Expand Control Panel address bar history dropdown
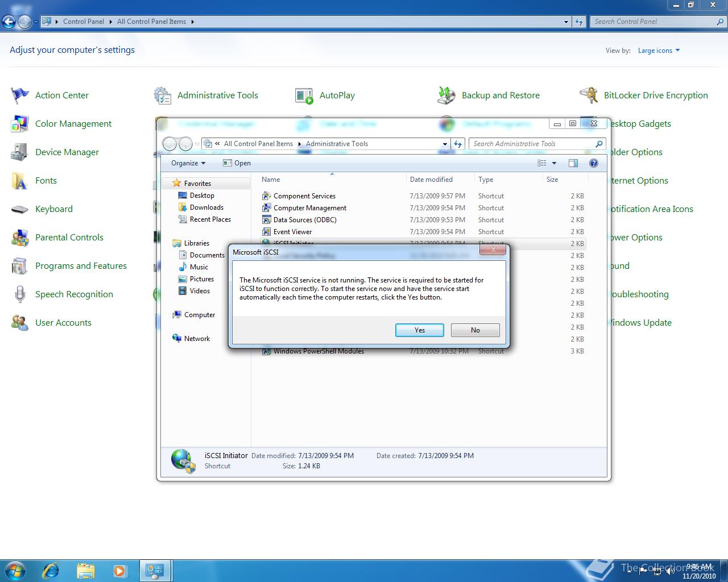Viewport: 728px width, 582px height. (566, 22)
